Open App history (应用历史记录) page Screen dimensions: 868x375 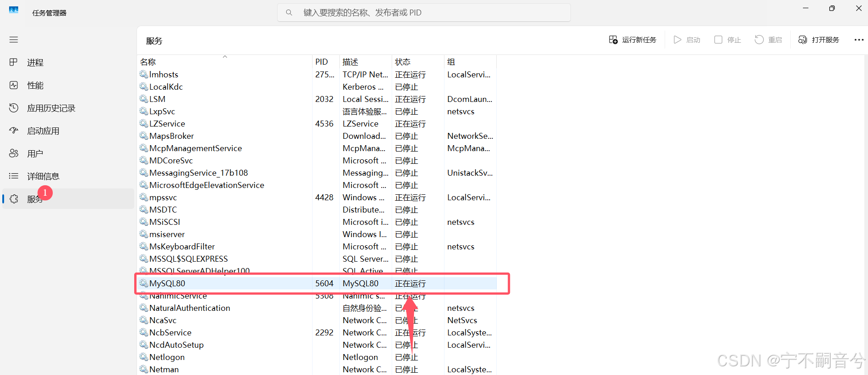(68, 108)
